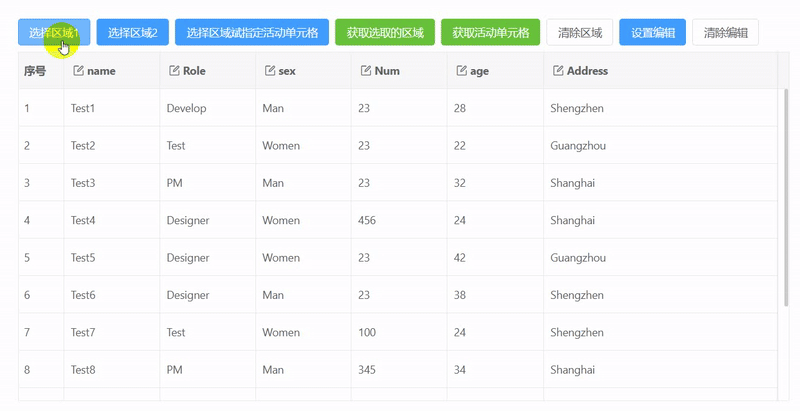Select the age 42 cell
The height and width of the screenshot is (411, 800).
495,258
